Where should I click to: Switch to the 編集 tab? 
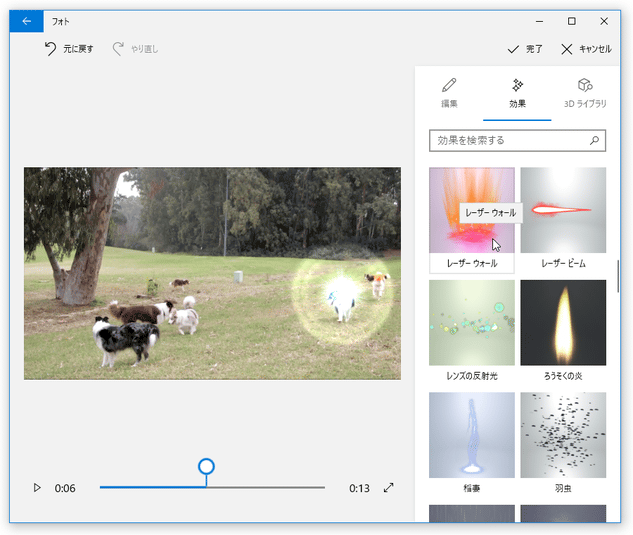449,93
